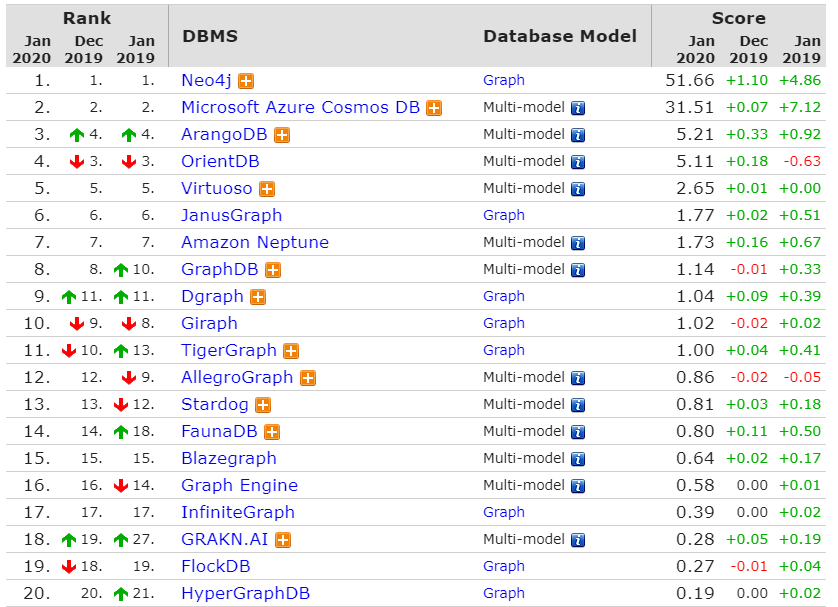This screenshot has width=838, height=607.
Task: Follow the Stardog link
Action: pos(215,404)
